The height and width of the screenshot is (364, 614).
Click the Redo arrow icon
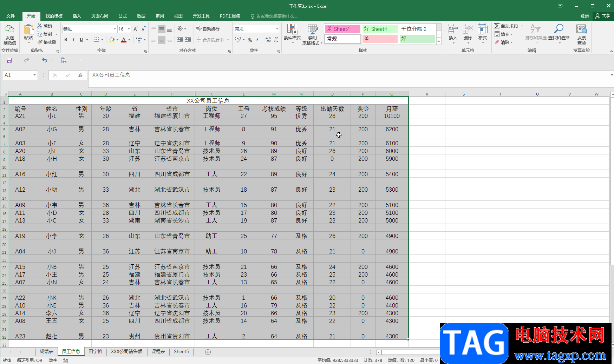coord(27,60)
